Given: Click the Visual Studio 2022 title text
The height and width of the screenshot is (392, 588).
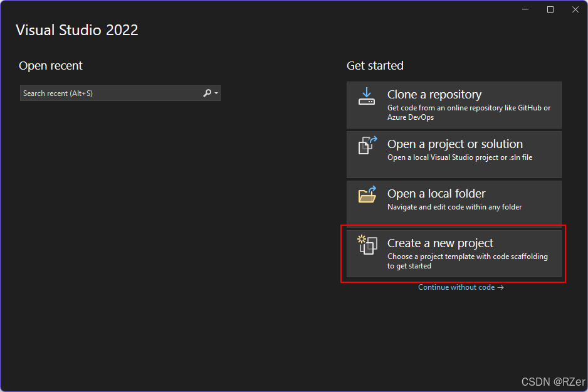Looking at the screenshot, I should click(76, 30).
